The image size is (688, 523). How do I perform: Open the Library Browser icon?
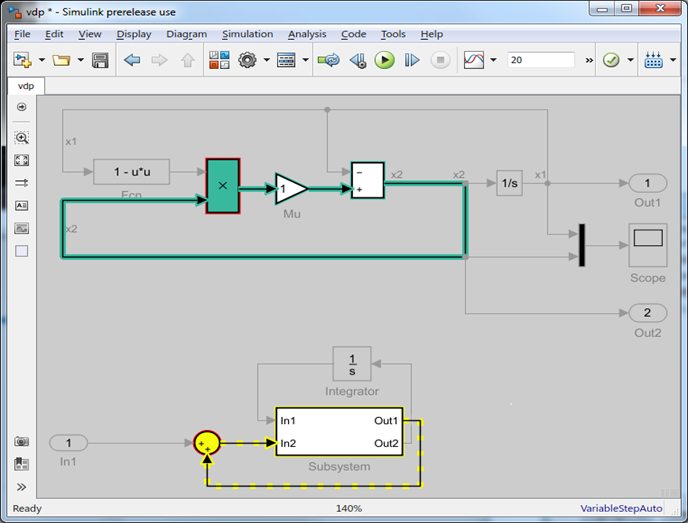coord(219,60)
